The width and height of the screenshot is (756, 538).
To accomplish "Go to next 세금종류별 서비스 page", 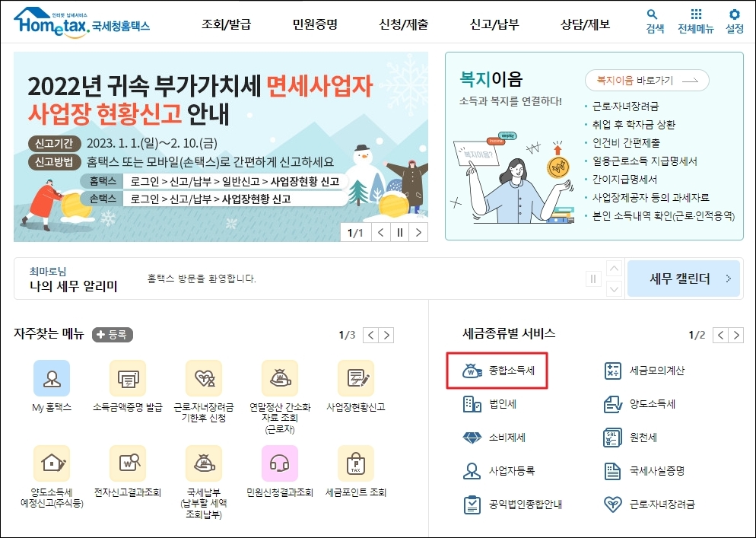I will (x=735, y=335).
